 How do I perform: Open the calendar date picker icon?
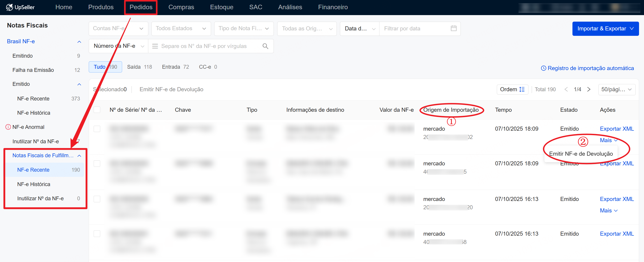pyautogui.click(x=453, y=28)
